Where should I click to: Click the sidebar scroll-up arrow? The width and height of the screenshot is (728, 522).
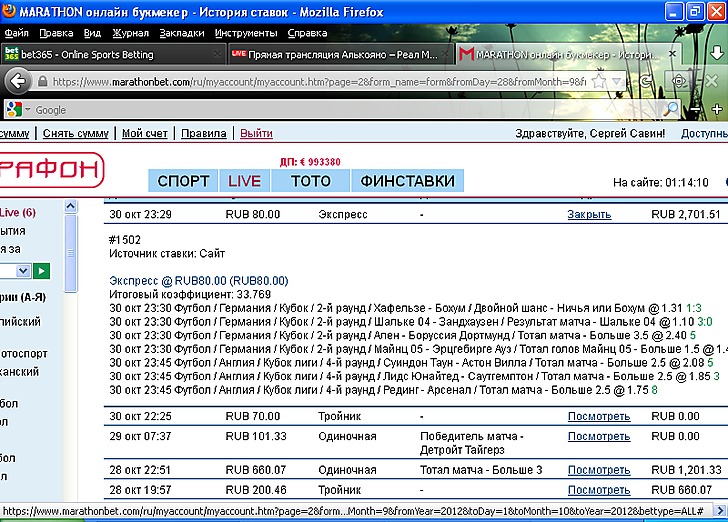tap(71, 206)
